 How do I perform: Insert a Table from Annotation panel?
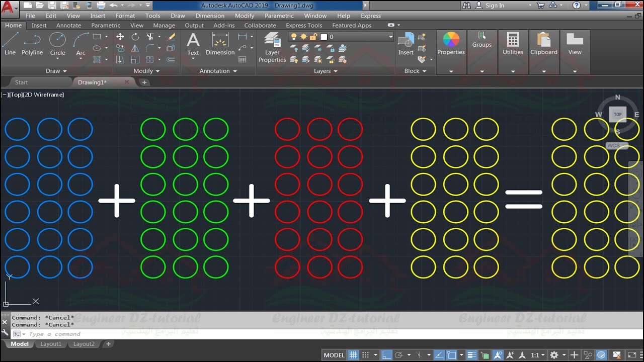pos(243,60)
